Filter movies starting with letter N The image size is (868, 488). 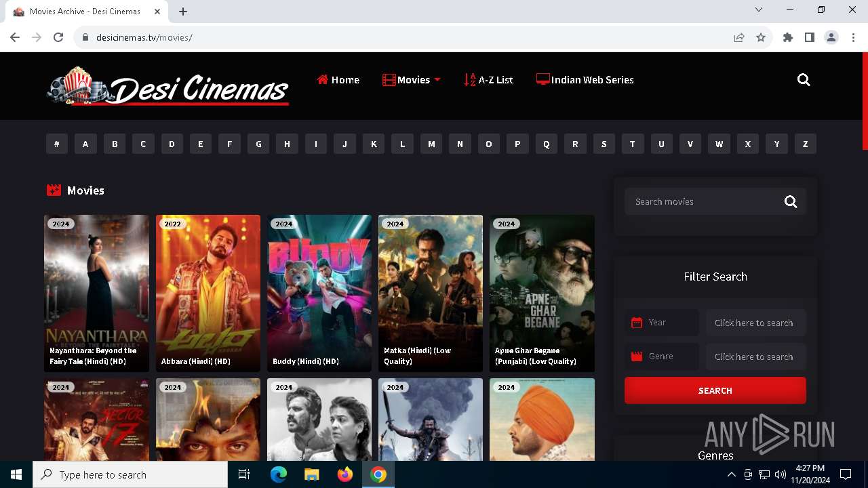point(460,144)
